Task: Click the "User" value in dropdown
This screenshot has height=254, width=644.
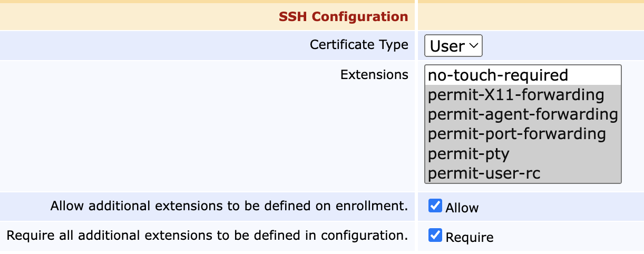Action: click(x=447, y=46)
